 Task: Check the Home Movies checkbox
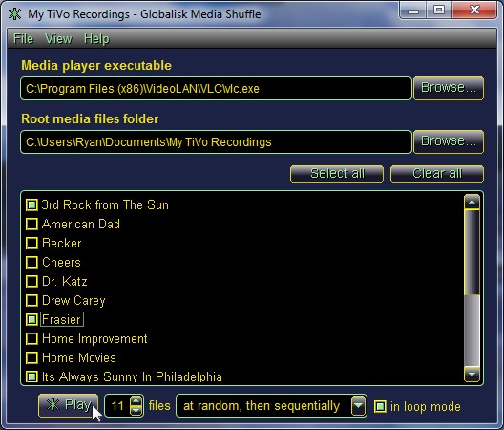[31, 358]
